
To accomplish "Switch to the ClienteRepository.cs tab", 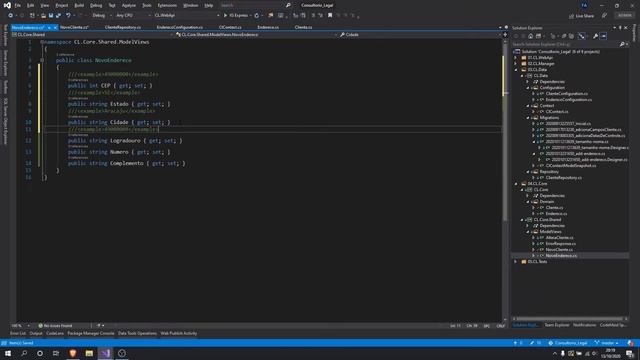I will 123,27.
